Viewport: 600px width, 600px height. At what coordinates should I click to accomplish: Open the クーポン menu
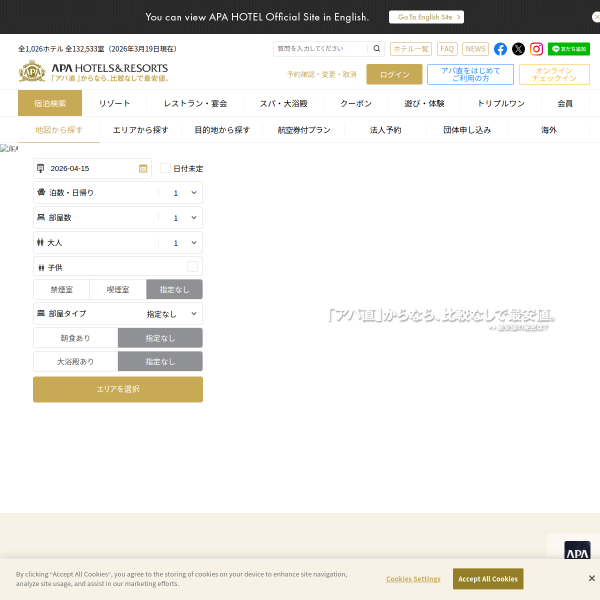(x=356, y=103)
